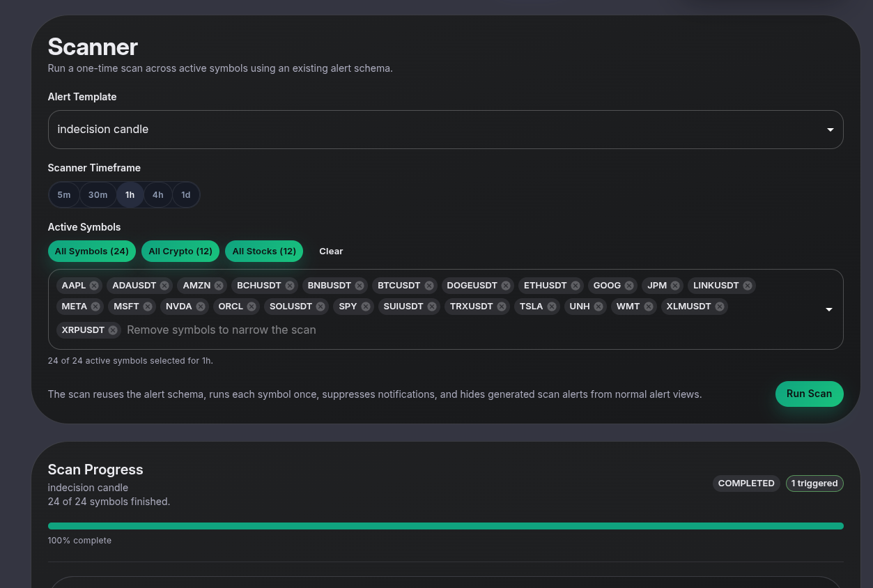Remove the XRPUSDT symbol chip
The image size is (873, 588).
pos(113,330)
